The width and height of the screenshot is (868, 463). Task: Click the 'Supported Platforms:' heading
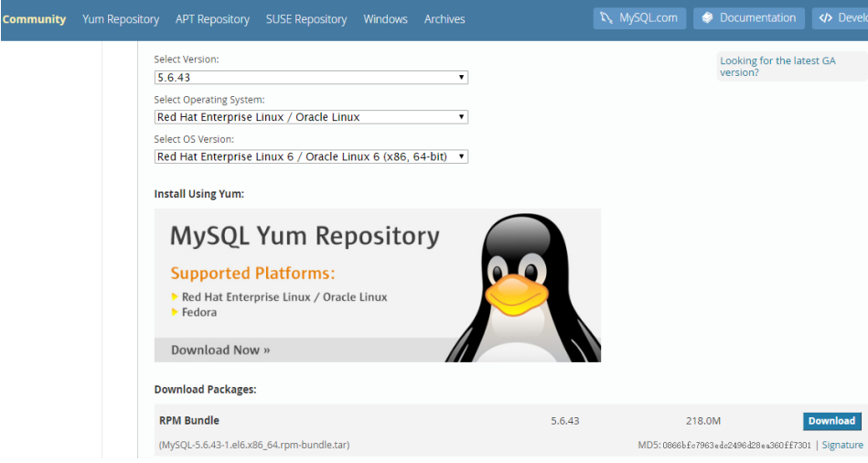click(x=252, y=273)
